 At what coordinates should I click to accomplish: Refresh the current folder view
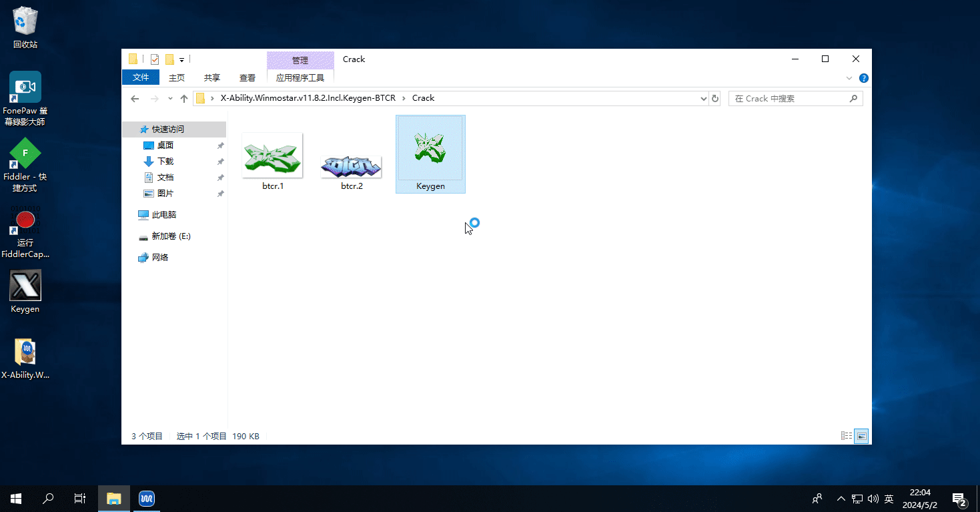715,99
